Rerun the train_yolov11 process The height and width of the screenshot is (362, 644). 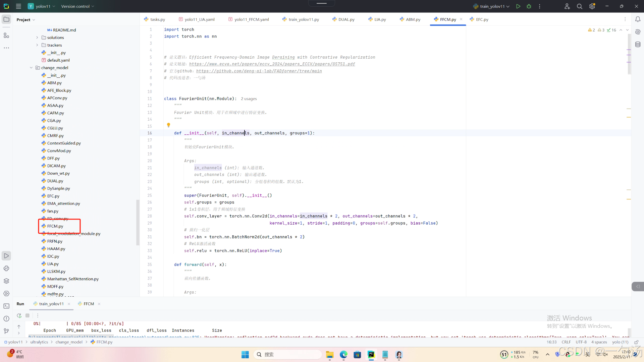[19, 315]
